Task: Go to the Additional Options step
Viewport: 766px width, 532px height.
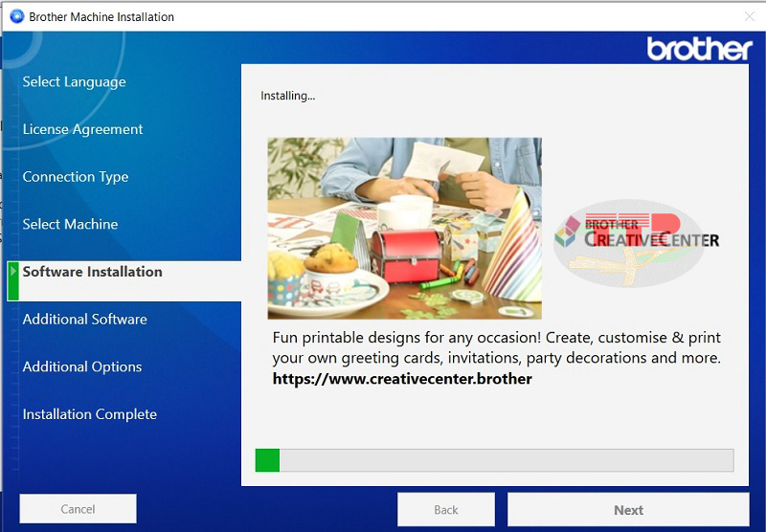Action: point(82,366)
